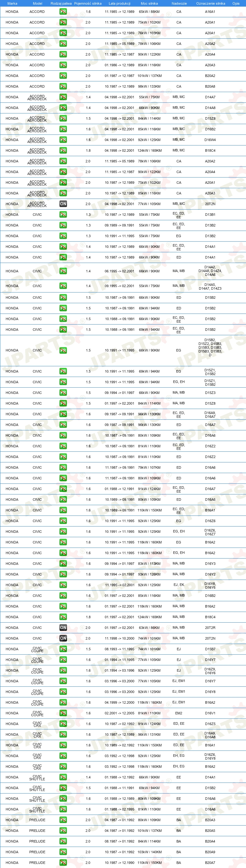Click the diesel ON icon in the Civic 20T2R row
The height and width of the screenshot is (868, 246).
63,627
